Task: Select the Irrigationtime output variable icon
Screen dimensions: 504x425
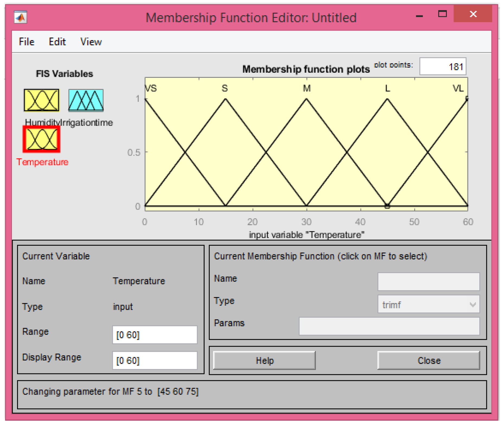Action: click(86, 100)
